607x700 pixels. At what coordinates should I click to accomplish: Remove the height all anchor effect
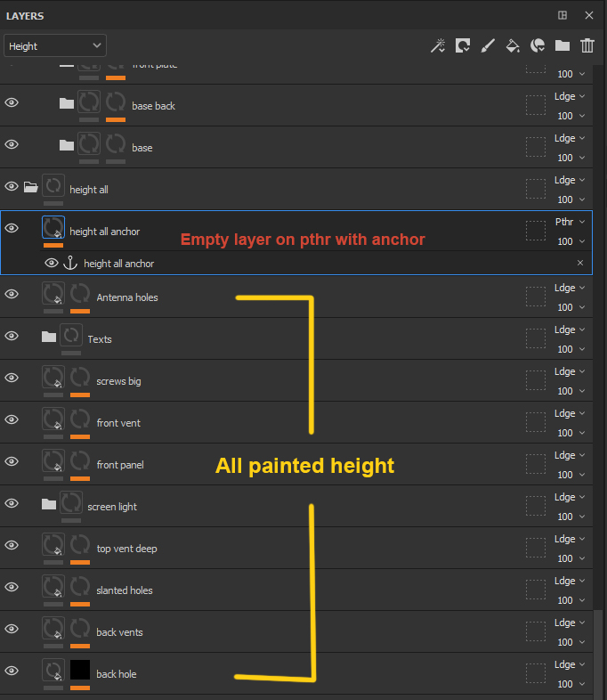(x=580, y=263)
